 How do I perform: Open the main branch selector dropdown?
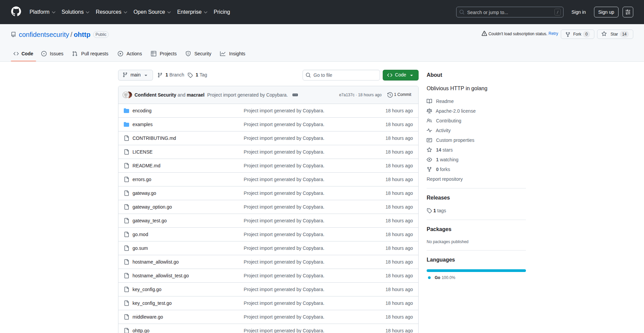[135, 75]
